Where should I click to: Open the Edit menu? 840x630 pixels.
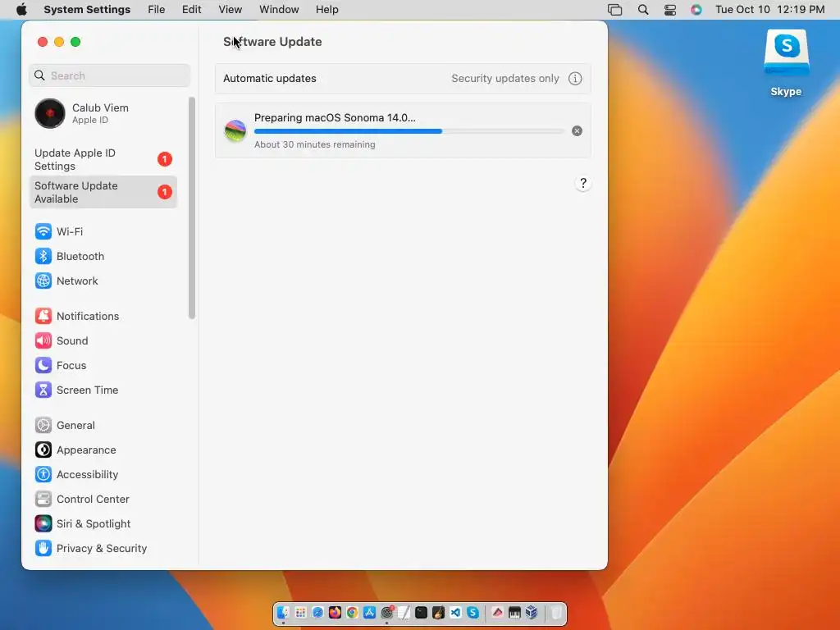point(191,10)
